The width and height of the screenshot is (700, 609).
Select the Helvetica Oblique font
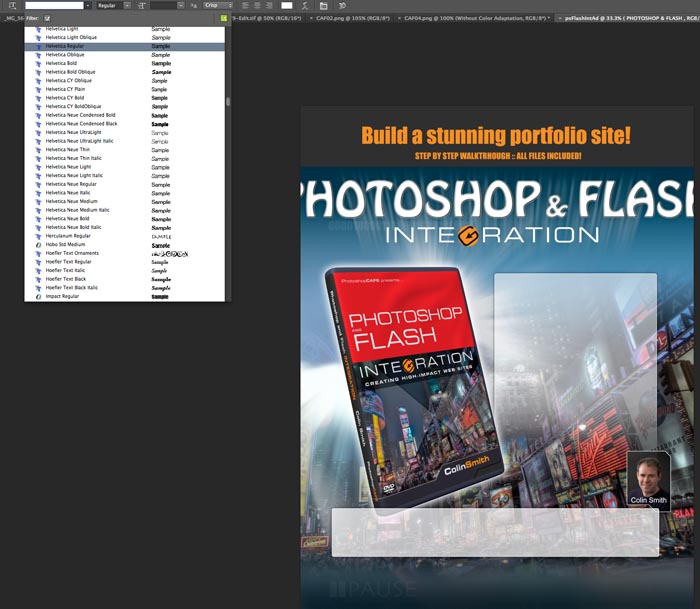pos(125,55)
